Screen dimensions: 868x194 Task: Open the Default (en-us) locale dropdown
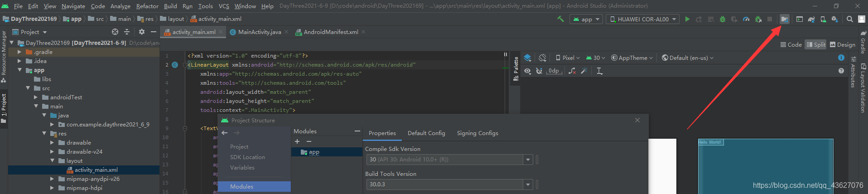(688, 58)
